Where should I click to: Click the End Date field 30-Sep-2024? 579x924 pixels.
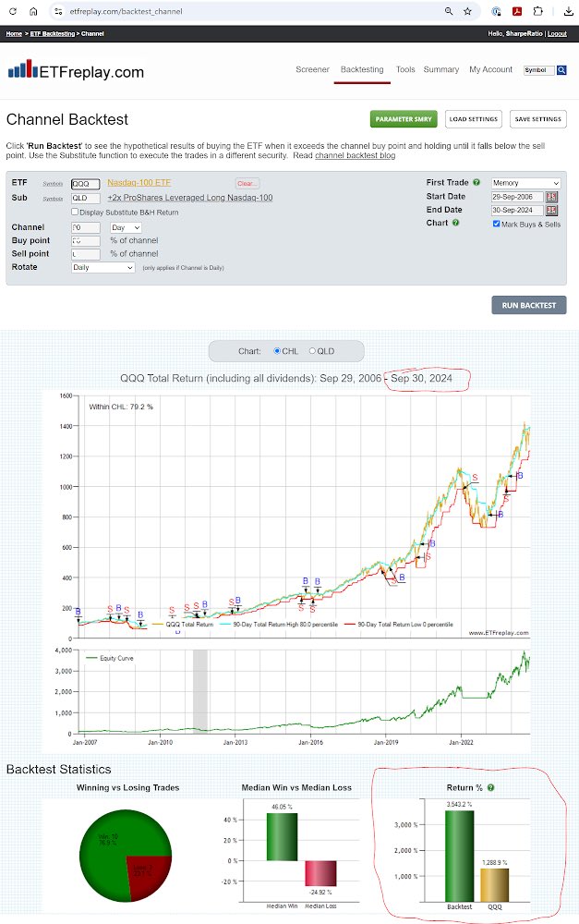(x=517, y=211)
